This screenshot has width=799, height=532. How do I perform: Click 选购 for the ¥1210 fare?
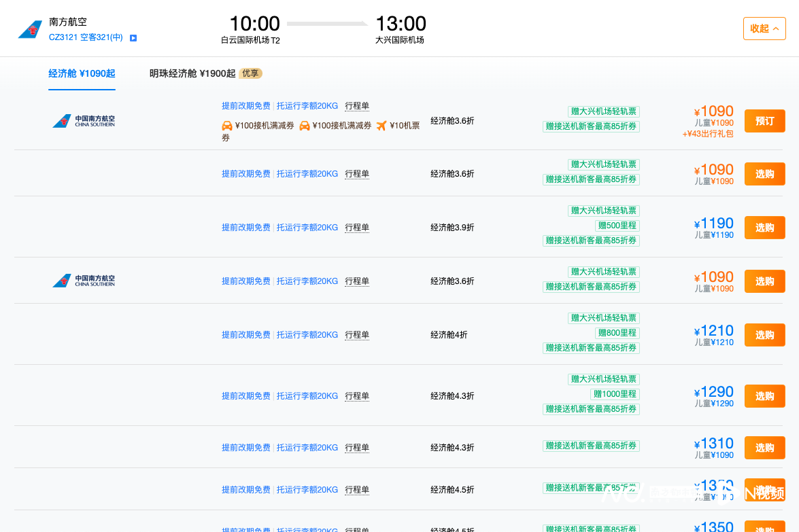pos(764,335)
